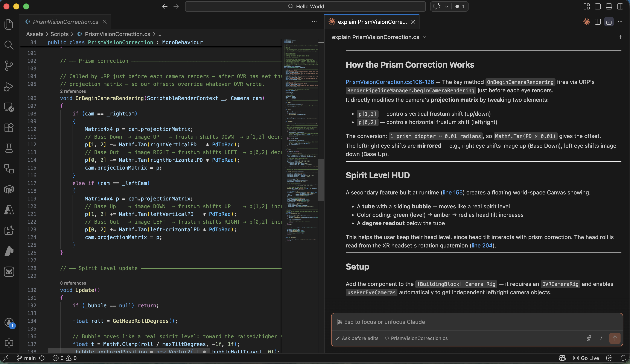Screen dimensions: 630x364
Task: Open the Explorer view in activity bar
Action: click(x=9, y=24)
